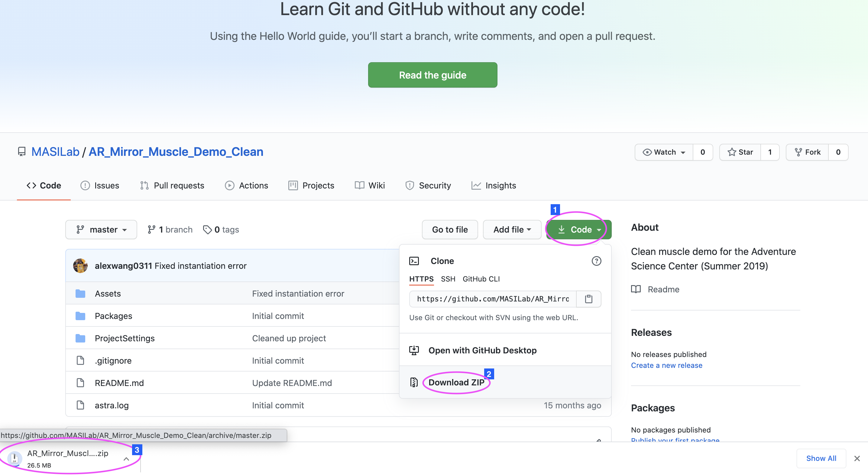Click inside the clone URL field
Screen dimensions: 868x476
492,299
